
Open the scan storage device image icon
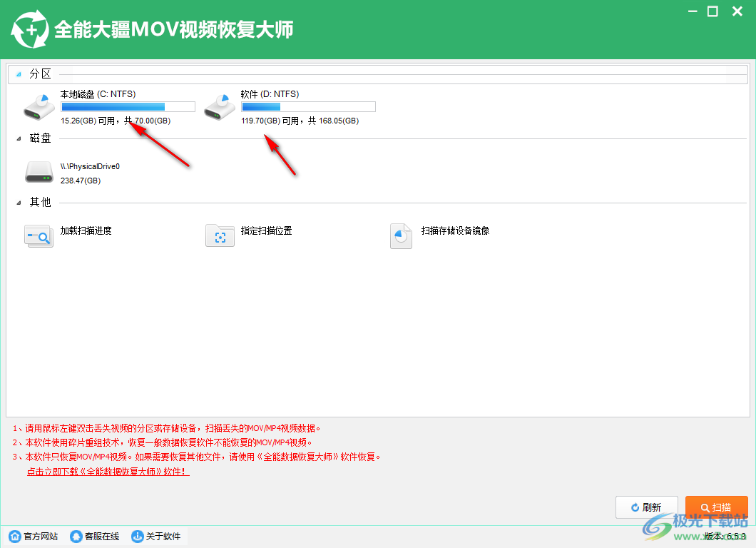tap(401, 236)
